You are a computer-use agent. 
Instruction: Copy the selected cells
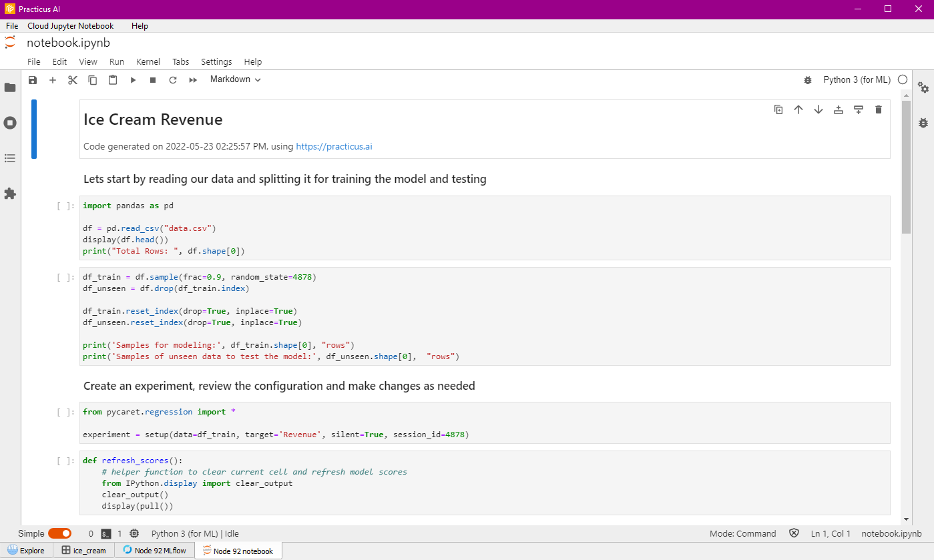point(92,79)
